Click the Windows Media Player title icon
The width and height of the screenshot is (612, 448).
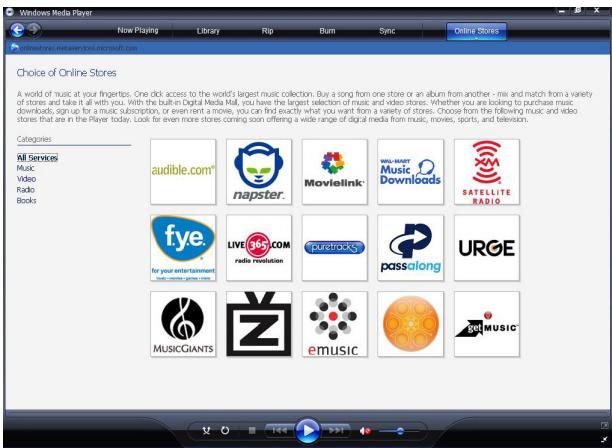pyautogui.click(x=10, y=12)
